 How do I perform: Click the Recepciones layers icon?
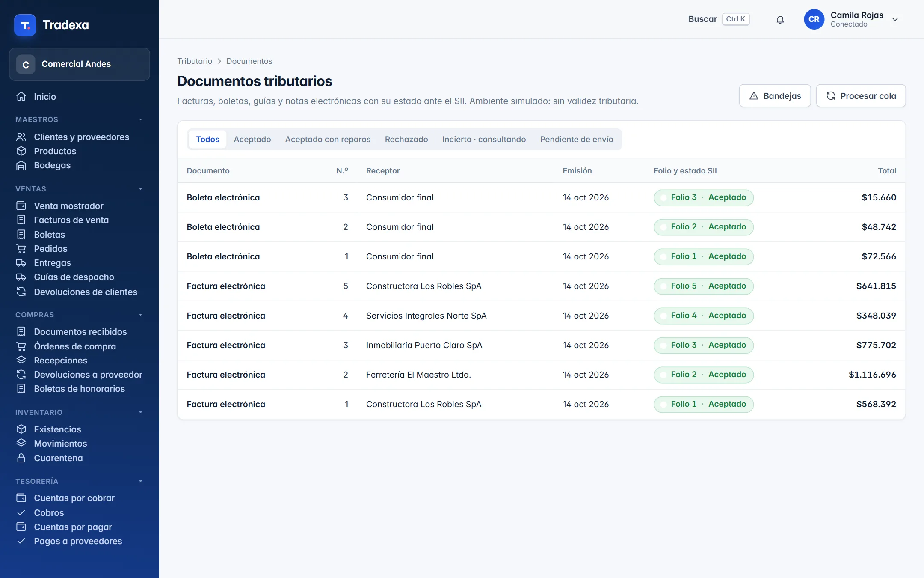point(21,360)
